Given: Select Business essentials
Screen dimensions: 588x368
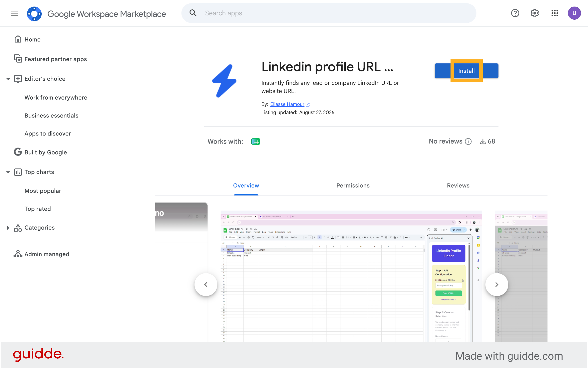Looking at the screenshot, I should tap(51, 116).
